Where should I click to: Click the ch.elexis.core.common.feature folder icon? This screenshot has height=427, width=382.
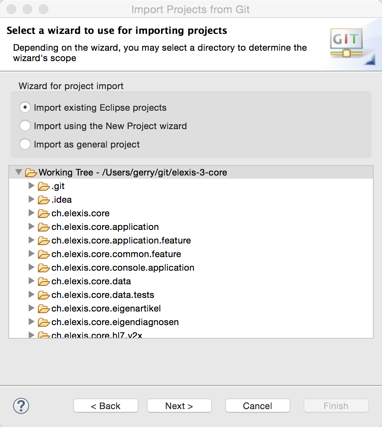coord(43,254)
